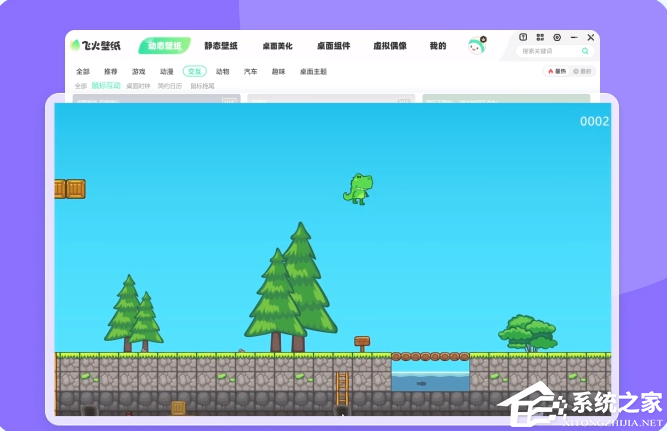Choose the 游戏 category
The width and height of the screenshot is (667, 431).
pyautogui.click(x=138, y=71)
